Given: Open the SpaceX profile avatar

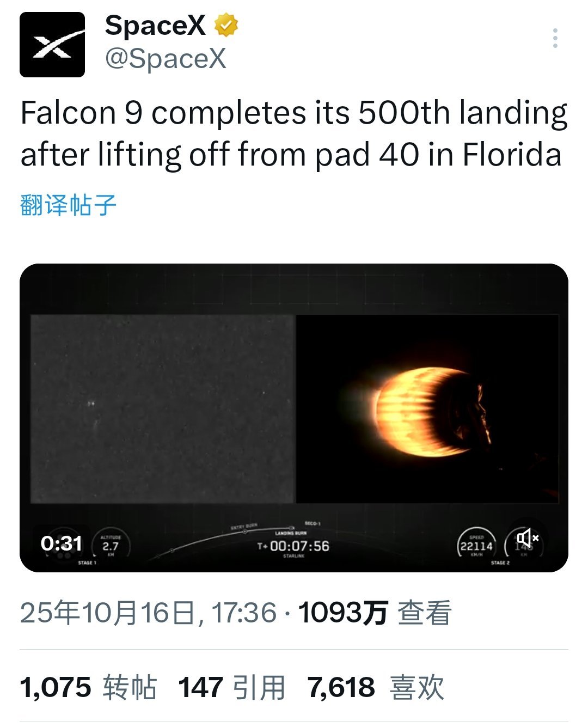Looking at the screenshot, I should [52, 45].
